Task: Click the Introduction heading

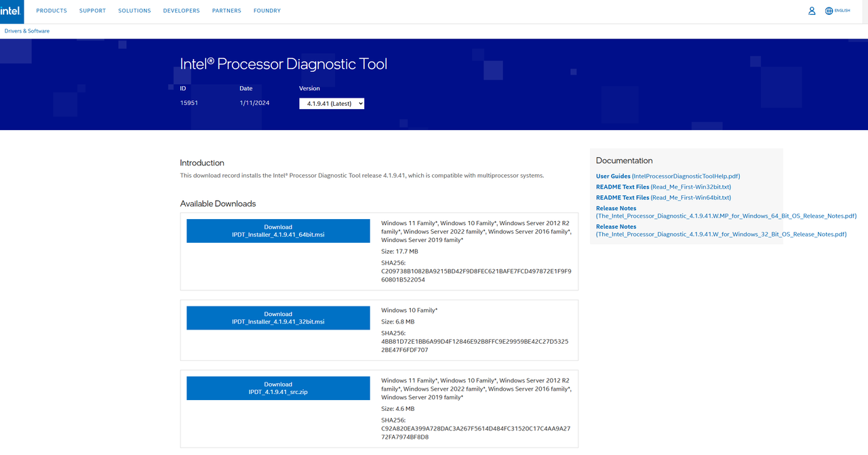Action: [x=202, y=163]
